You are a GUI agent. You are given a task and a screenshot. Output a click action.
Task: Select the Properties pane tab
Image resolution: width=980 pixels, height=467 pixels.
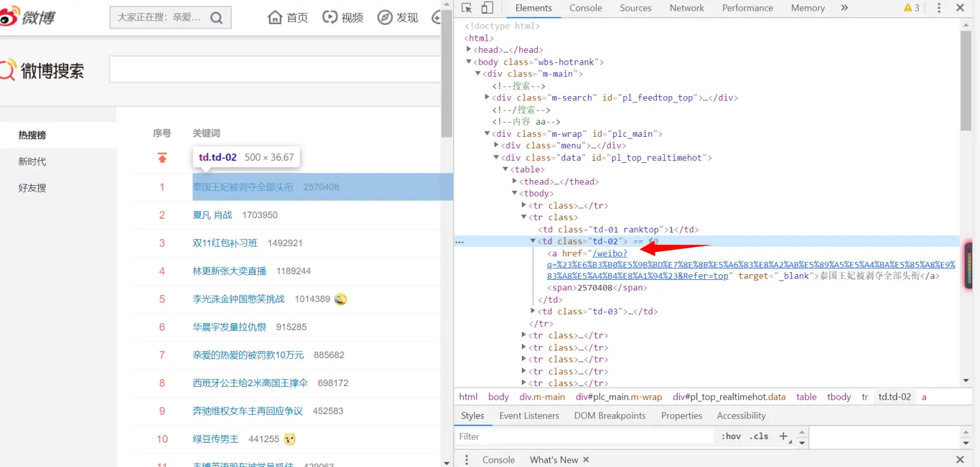click(682, 415)
